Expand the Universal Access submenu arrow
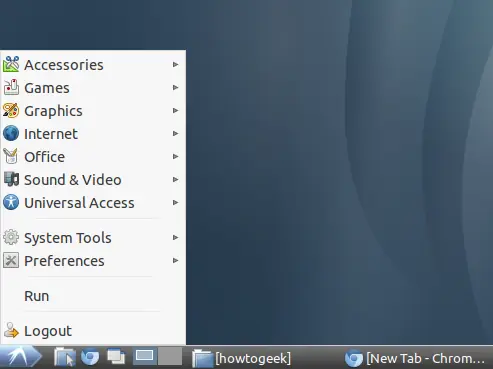The height and width of the screenshot is (369, 493). tap(176, 202)
